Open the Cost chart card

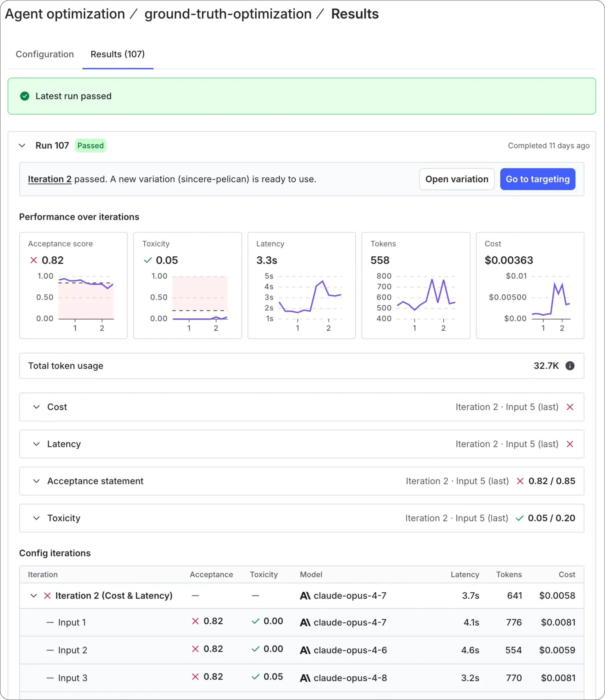[530, 286]
